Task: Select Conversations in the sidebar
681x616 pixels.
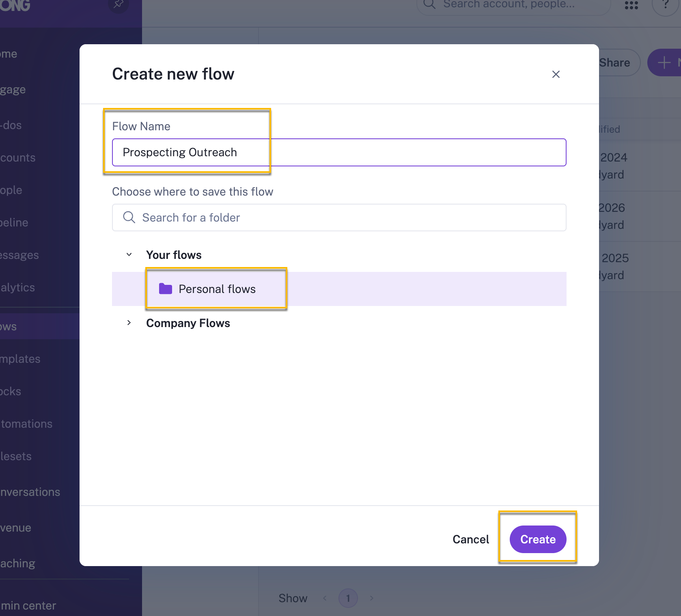Action: coord(30,492)
